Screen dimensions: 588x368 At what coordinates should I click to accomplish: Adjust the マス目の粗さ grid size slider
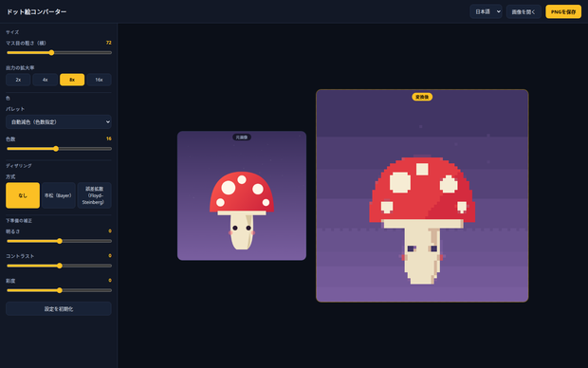click(59, 52)
